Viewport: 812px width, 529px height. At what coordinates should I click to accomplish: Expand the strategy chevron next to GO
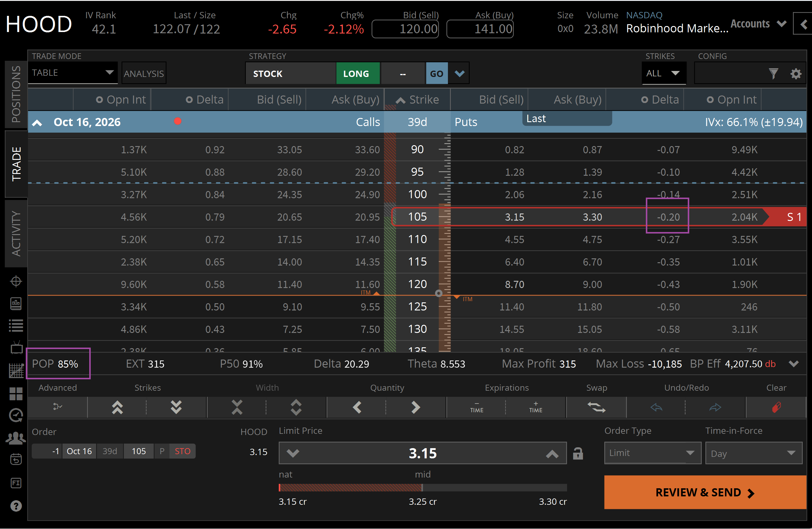[x=459, y=73]
